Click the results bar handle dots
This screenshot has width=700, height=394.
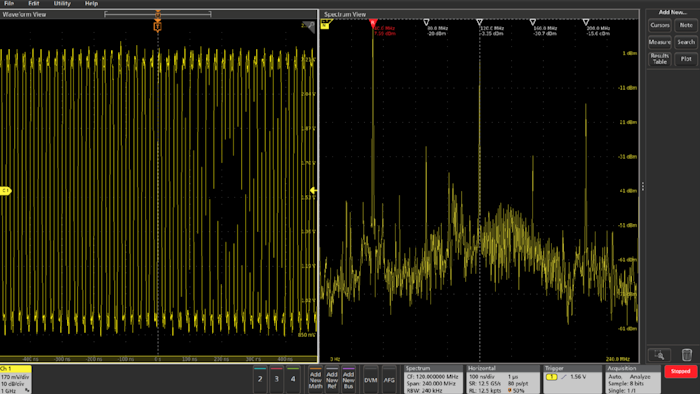[x=642, y=187]
